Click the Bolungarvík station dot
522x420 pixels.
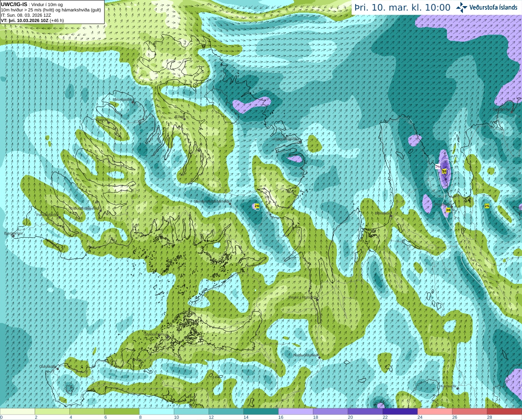(133, 102)
